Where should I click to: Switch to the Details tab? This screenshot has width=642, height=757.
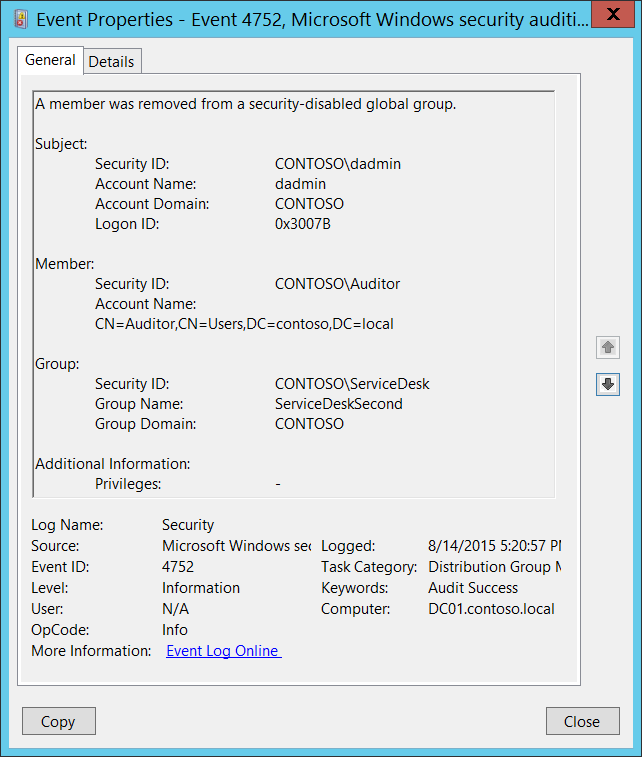(111, 61)
